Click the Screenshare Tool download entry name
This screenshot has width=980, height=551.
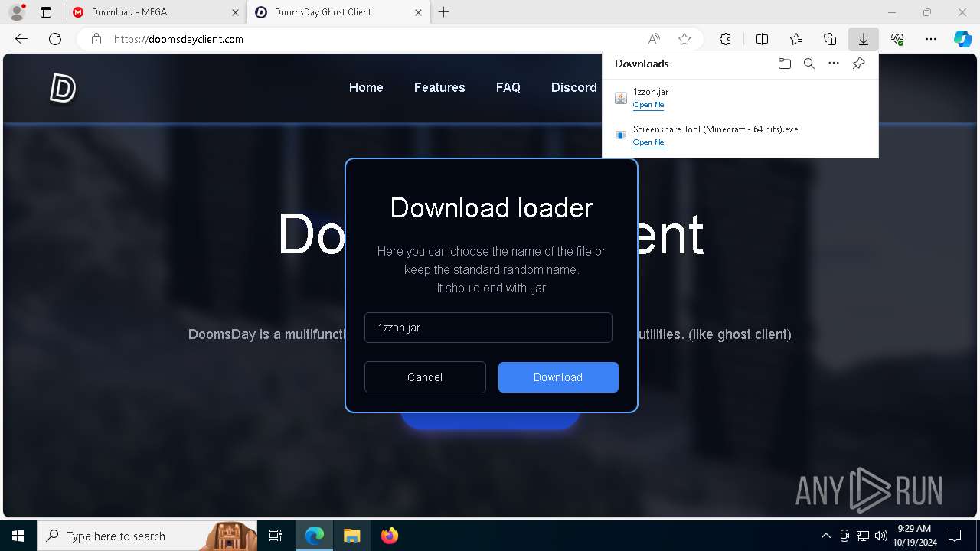[x=716, y=129]
